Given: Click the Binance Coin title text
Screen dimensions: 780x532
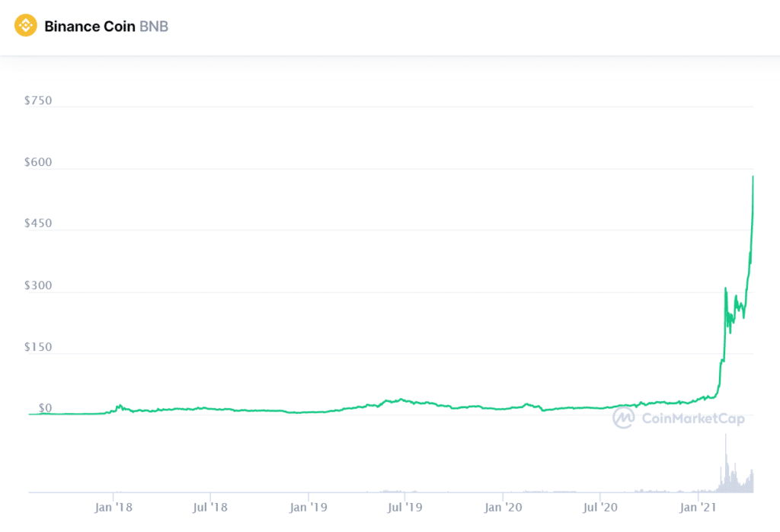Looking at the screenshot, I should point(90,27).
